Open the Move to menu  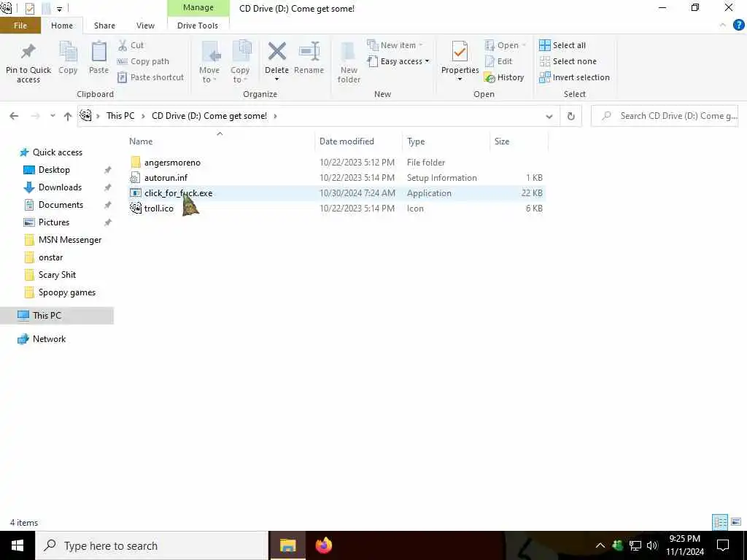pyautogui.click(x=209, y=62)
